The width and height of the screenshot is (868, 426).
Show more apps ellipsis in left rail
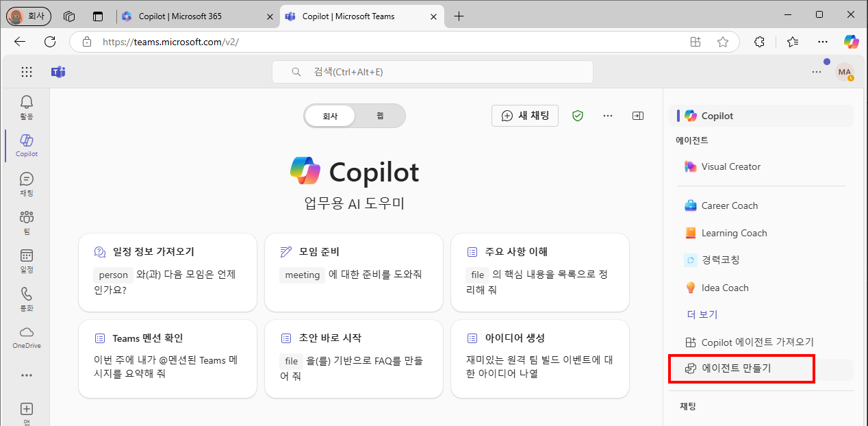(x=26, y=375)
